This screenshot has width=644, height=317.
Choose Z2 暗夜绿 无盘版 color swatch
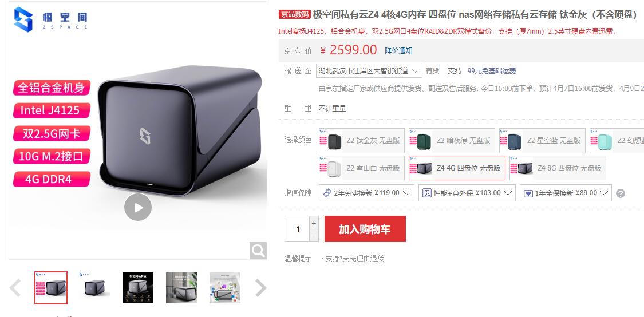click(x=452, y=140)
